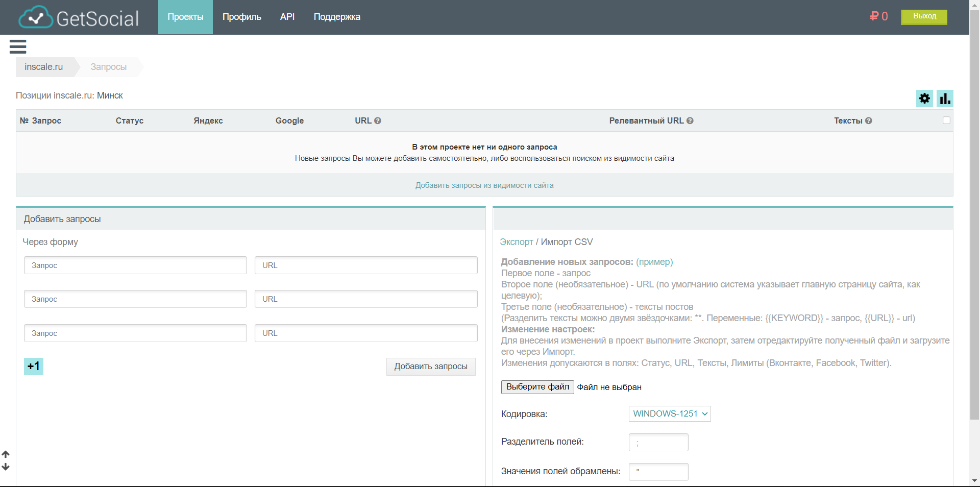Click the Релевантный URL help icon
980x487 pixels.
pos(690,121)
